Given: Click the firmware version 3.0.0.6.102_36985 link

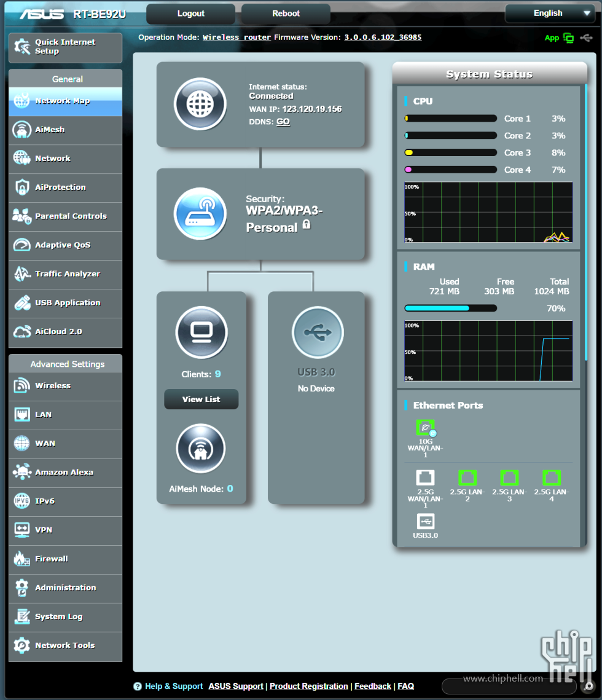Looking at the screenshot, I should (383, 37).
